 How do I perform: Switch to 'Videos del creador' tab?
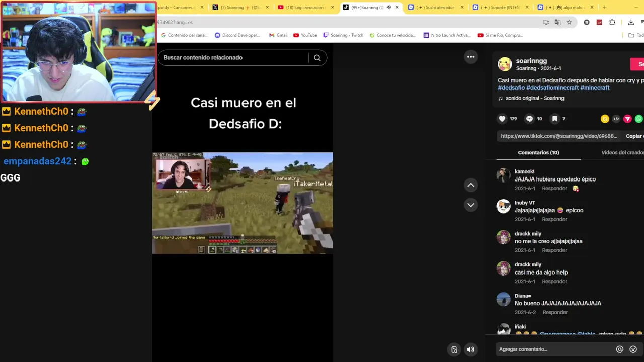pos(622,153)
